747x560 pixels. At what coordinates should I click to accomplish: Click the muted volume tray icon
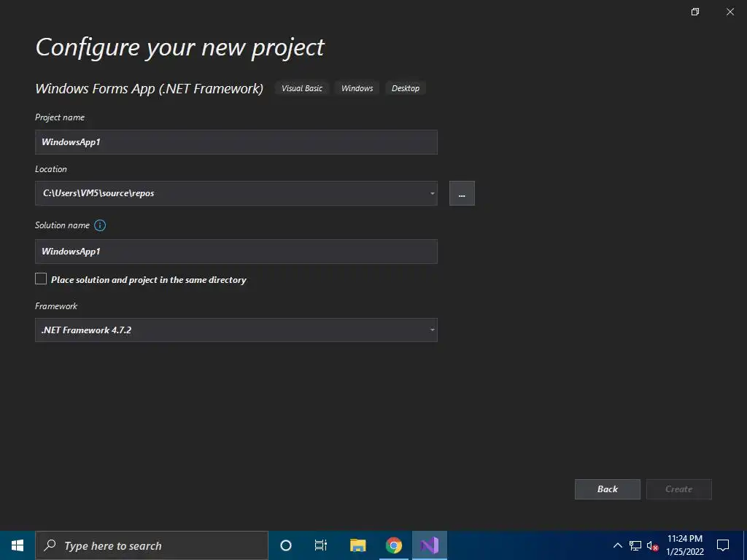coord(652,545)
